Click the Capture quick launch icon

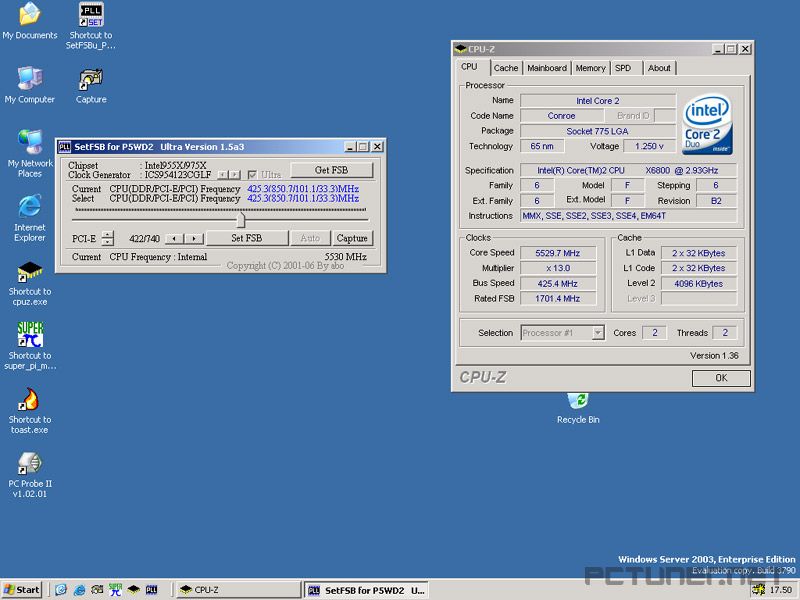97,590
